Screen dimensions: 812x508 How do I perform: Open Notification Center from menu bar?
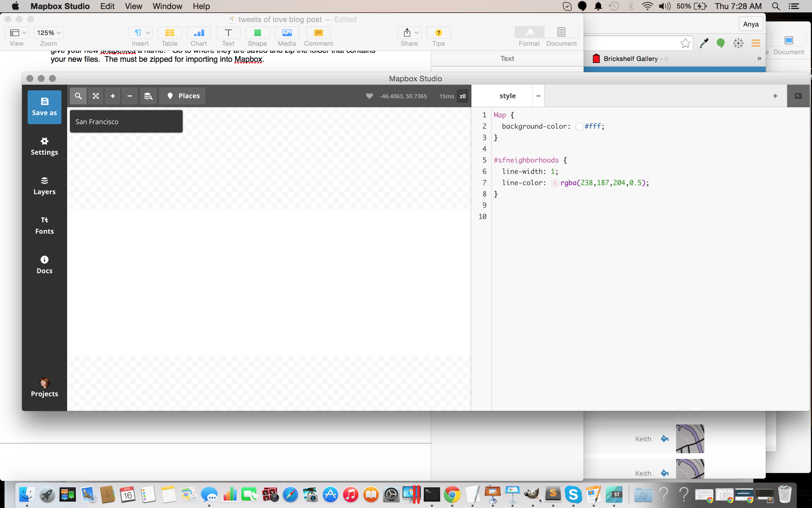click(793, 6)
